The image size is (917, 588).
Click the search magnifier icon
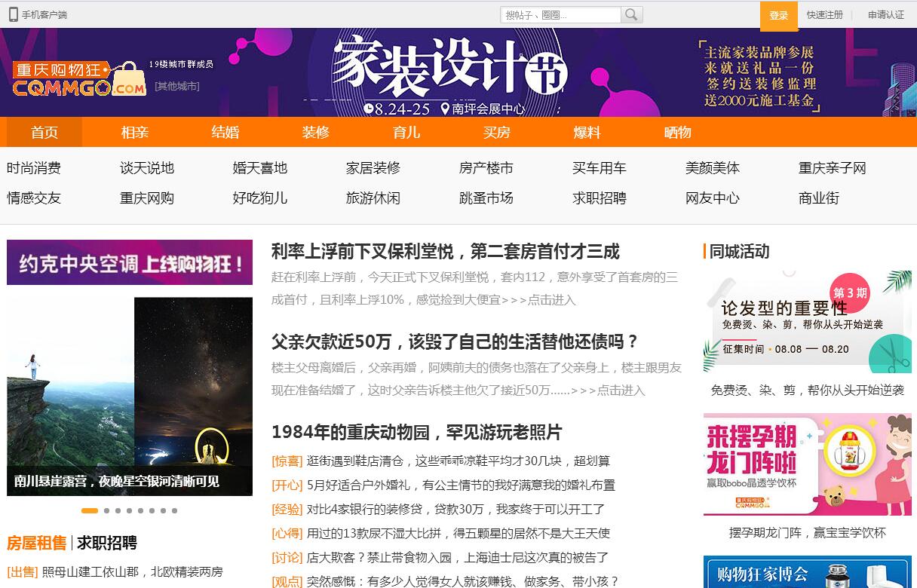click(631, 14)
